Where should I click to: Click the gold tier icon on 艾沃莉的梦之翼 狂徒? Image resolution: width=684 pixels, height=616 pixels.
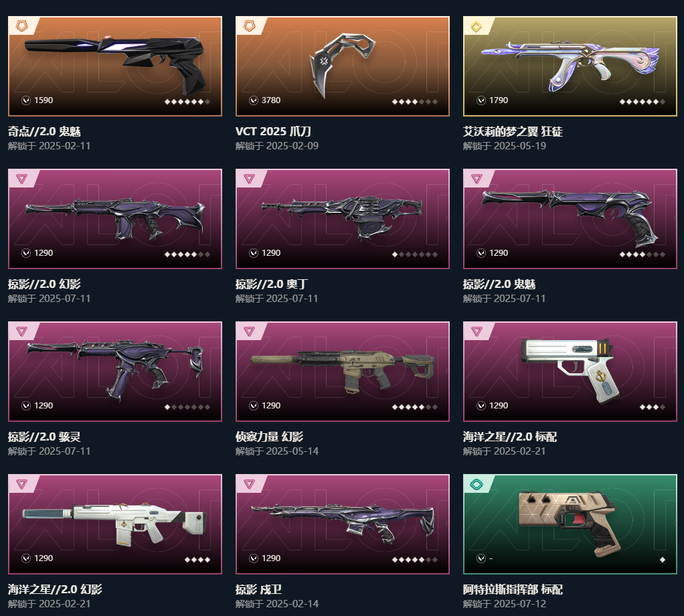[477, 26]
